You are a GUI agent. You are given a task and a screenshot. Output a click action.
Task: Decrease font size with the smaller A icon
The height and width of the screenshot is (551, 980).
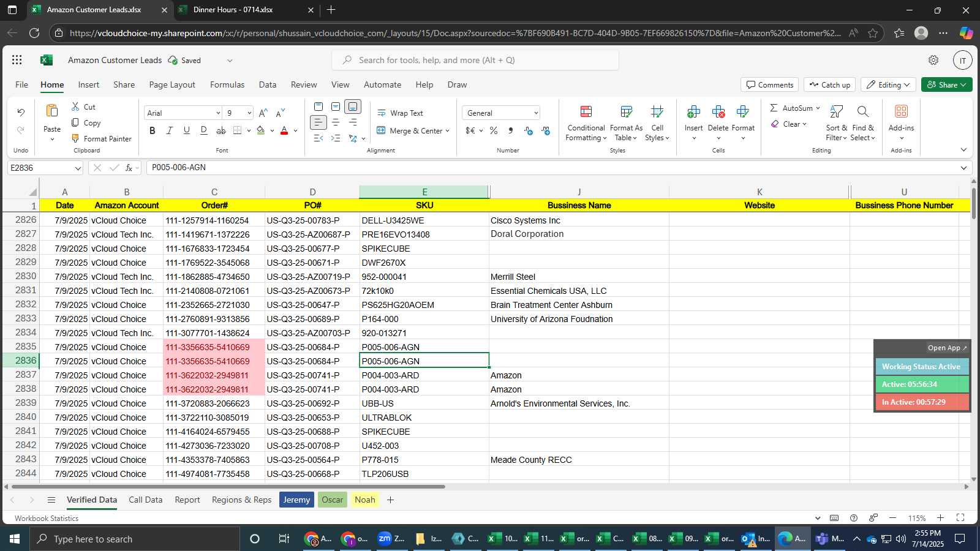coord(281,113)
